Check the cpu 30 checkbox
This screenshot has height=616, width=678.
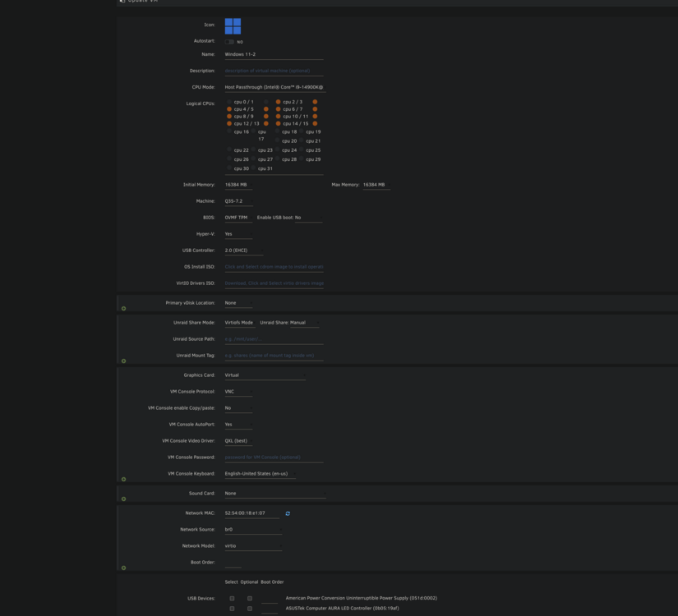[229, 168]
